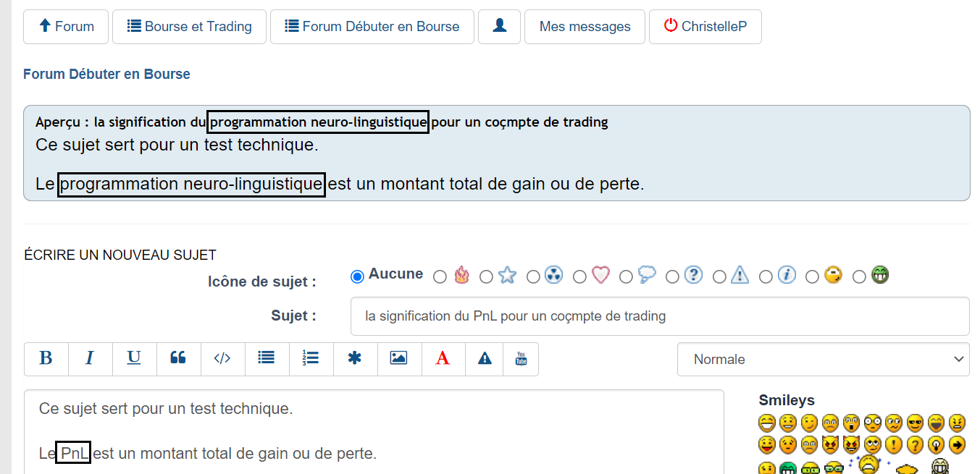Apply italic formatting in editor
Image resolution: width=980 pixels, height=474 pixels.
[x=90, y=359]
